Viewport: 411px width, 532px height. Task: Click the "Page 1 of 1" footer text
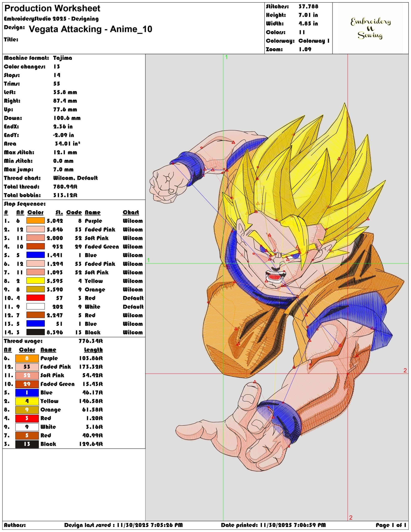click(x=391, y=525)
